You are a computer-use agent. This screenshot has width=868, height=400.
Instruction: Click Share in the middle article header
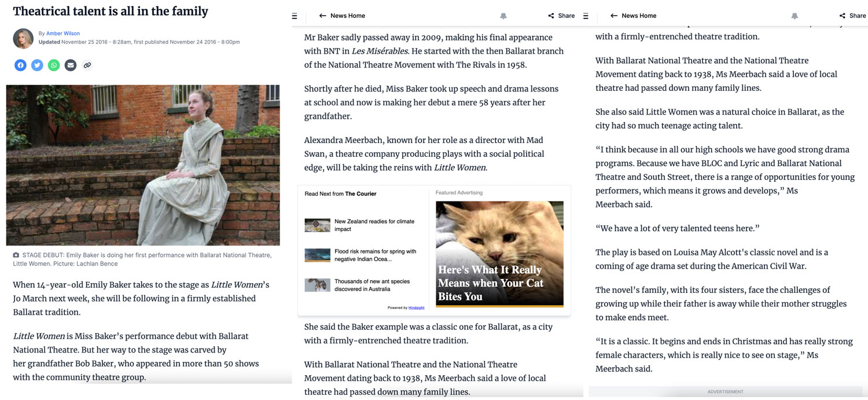point(561,16)
